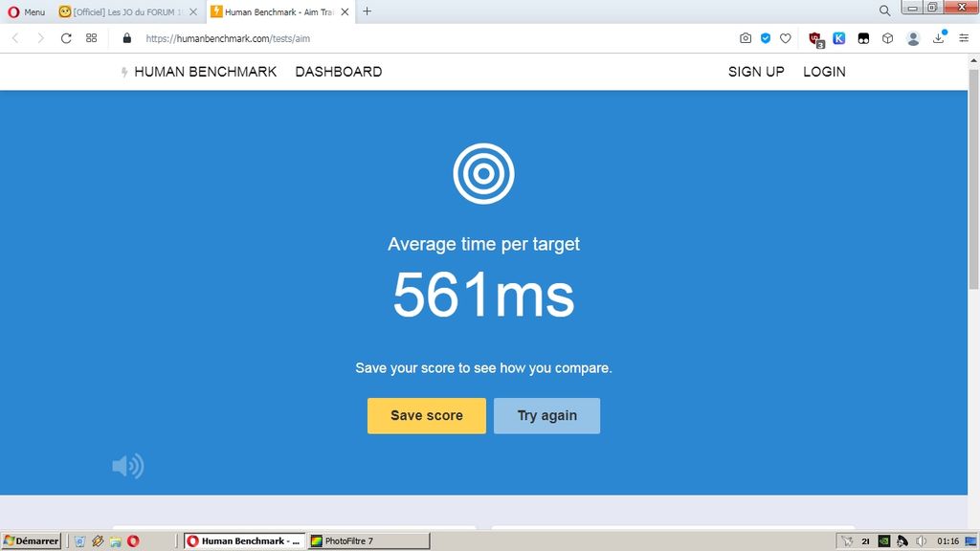Open a new browser tab
Image resolution: width=980 pixels, height=551 pixels.
coord(367,11)
